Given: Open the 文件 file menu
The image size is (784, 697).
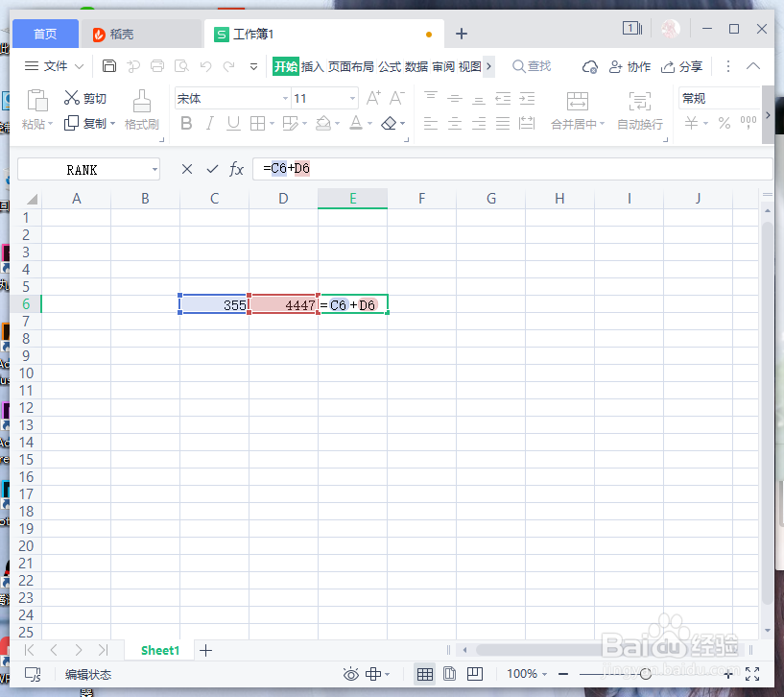Looking at the screenshot, I should [54, 66].
